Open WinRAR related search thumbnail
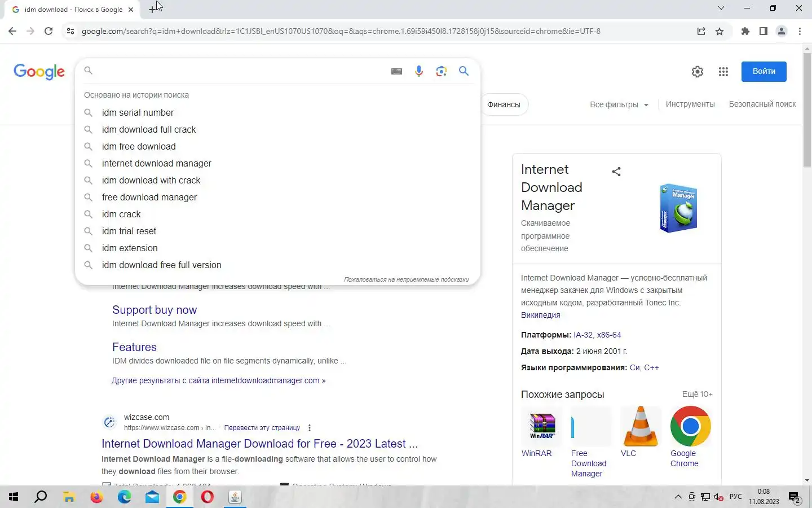The width and height of the screenshot is (812, 508). (x=542, y=426)
